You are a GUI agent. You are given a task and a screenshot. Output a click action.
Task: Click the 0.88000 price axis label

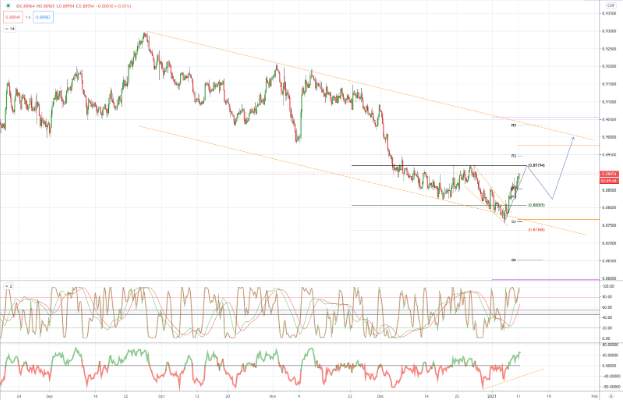coord(609,207)
